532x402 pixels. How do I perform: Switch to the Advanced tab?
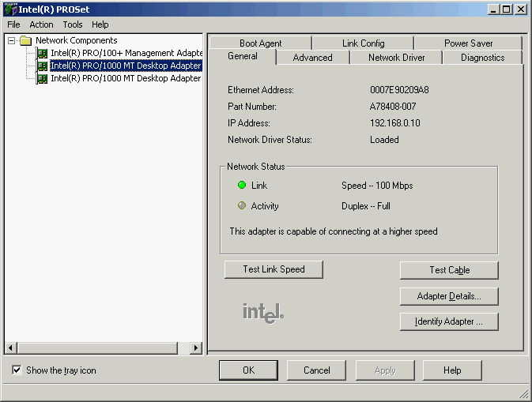312,58
